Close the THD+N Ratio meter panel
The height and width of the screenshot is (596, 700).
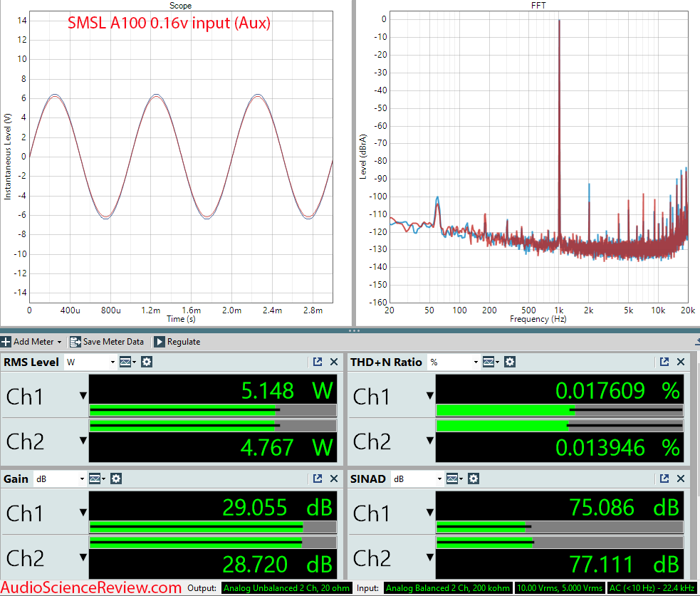point(680,362)
